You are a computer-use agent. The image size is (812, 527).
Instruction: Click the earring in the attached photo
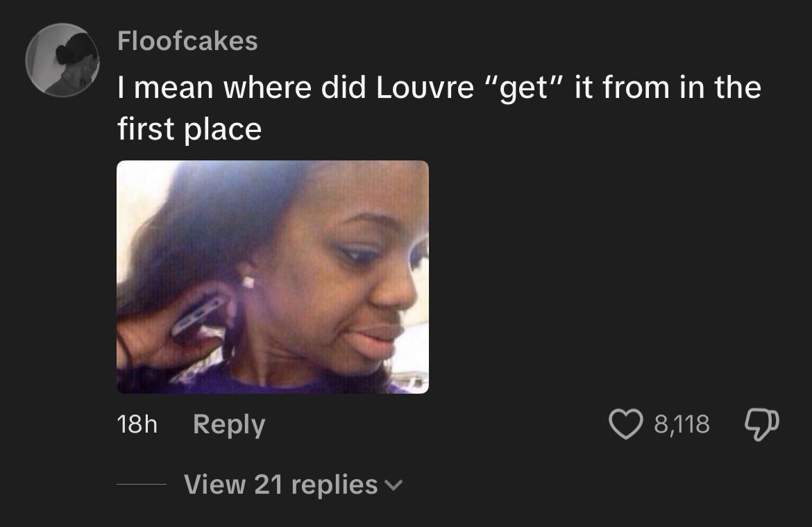pyautogui.click(x=248, y=283)
